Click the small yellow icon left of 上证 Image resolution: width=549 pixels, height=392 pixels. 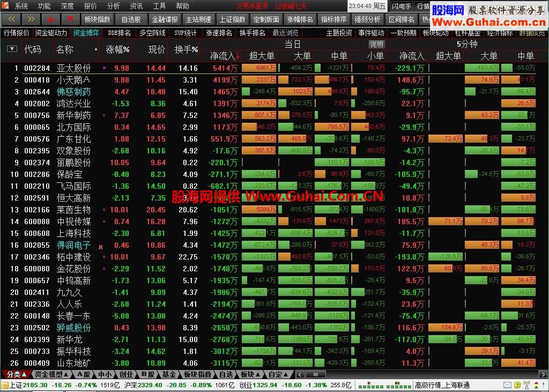click(x=4, y=386)
